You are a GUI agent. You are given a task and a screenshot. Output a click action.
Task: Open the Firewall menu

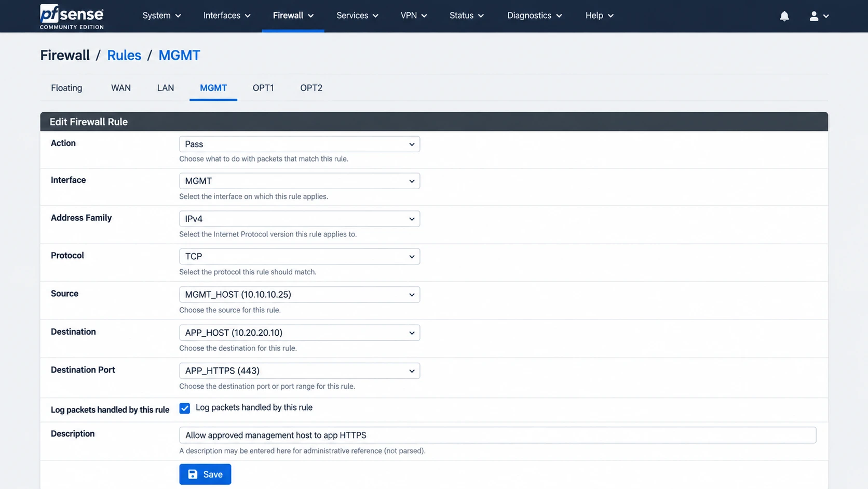point(293,16)
